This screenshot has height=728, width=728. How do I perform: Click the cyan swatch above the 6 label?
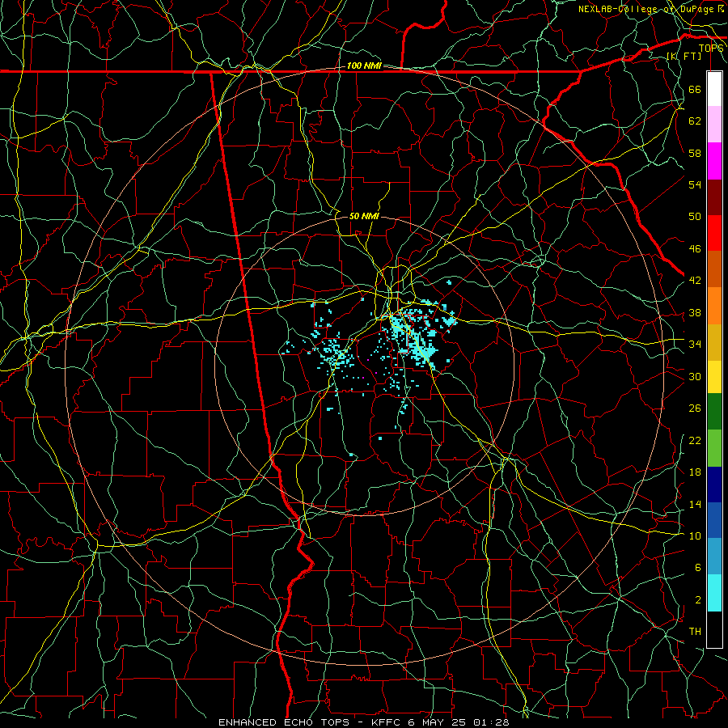pyautogui.click(x=714, y=593)
